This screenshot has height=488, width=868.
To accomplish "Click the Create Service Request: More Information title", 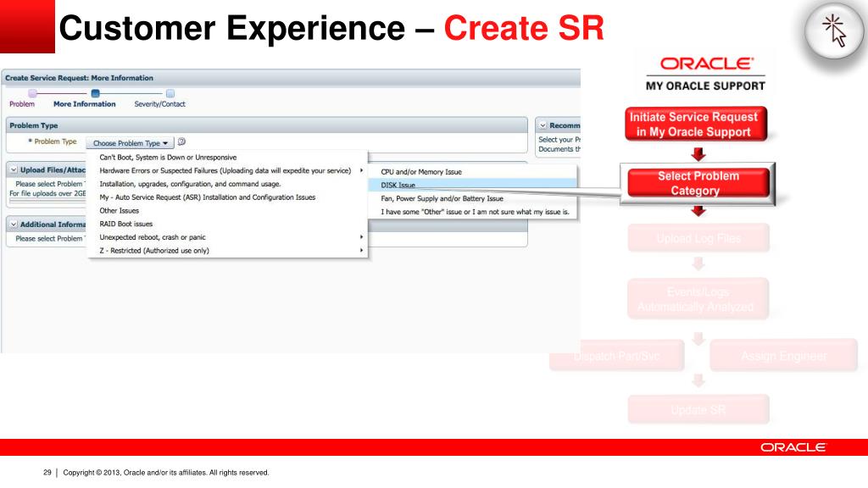I will click(x=79, y=78).
